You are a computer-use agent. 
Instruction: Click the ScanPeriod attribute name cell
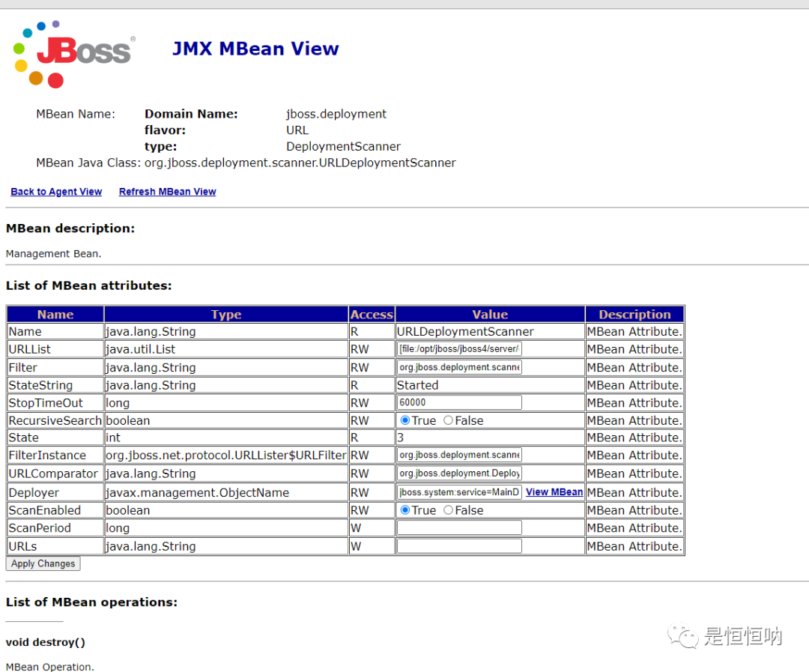(55, 528)
